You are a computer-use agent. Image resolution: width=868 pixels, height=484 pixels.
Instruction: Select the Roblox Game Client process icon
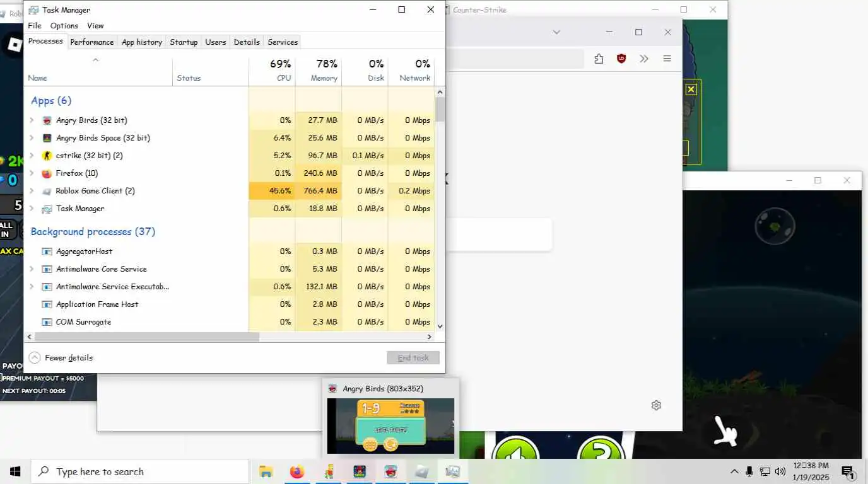(47, 191)
